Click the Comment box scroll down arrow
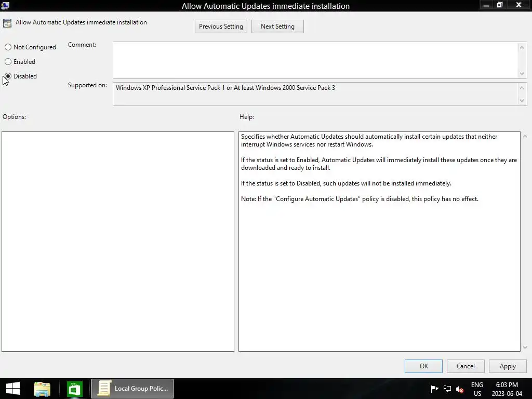This screenshot has height=399, width=532. [x=522, y=74]
